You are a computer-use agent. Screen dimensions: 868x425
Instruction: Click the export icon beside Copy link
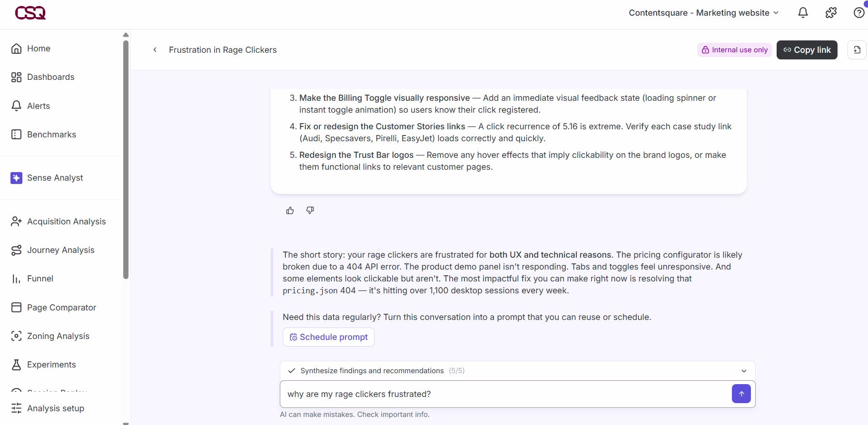pos(857,50)
